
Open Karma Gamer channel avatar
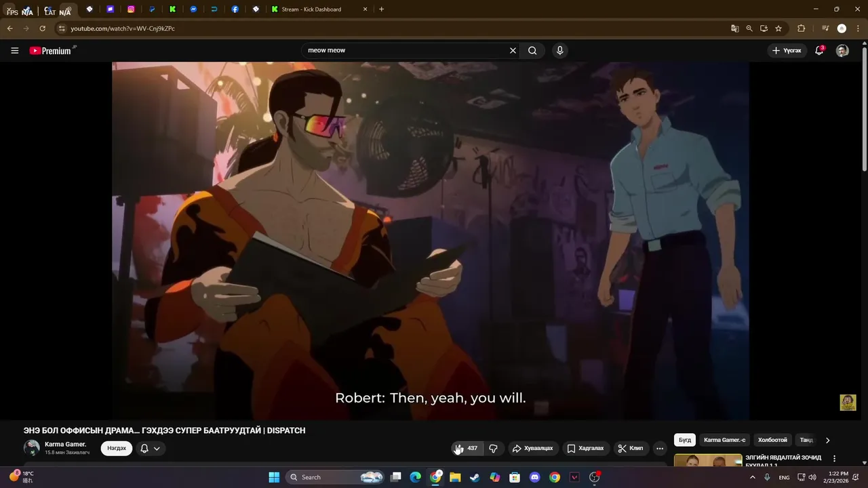click(x=32, y=448)
